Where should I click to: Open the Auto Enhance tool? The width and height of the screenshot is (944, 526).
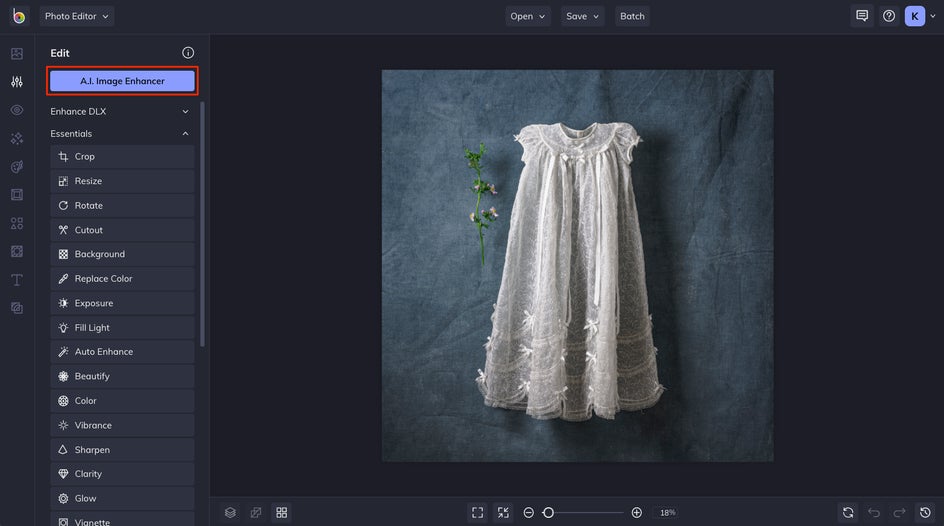point(122,352)
